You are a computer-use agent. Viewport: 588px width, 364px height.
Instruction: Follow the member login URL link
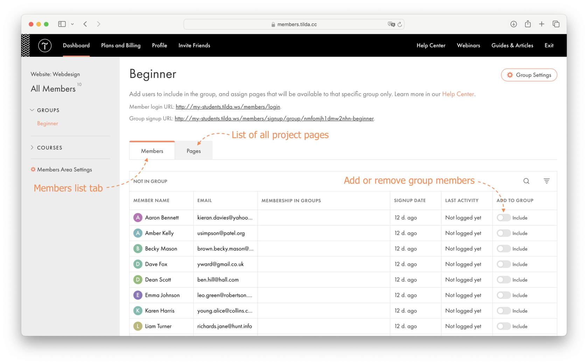click(228, 107)
